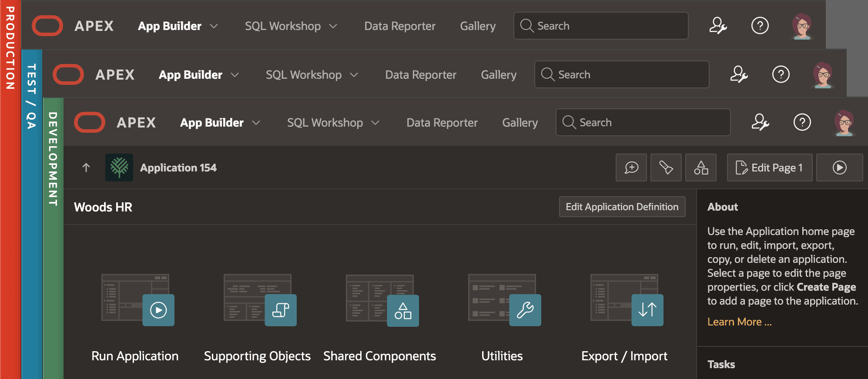Click the Application 154 leaf icon

119,168
